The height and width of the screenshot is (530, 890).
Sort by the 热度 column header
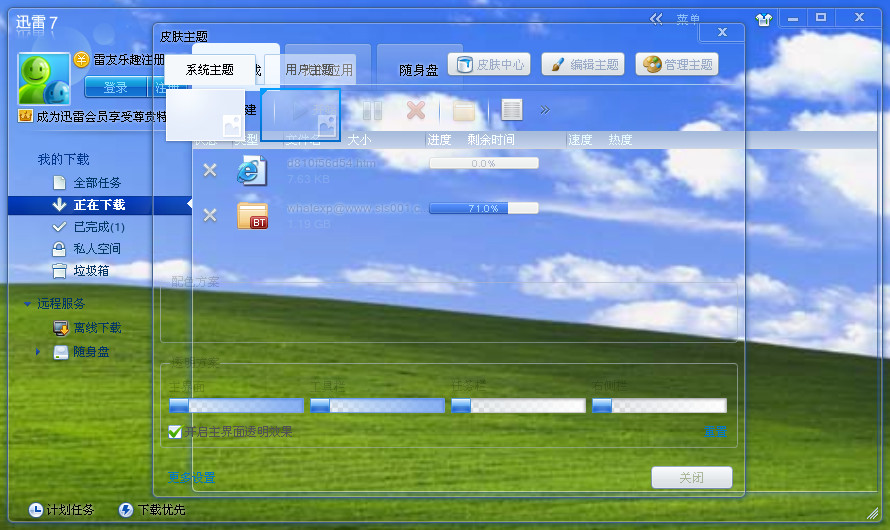pyautogui.click(x=620, y=140)
